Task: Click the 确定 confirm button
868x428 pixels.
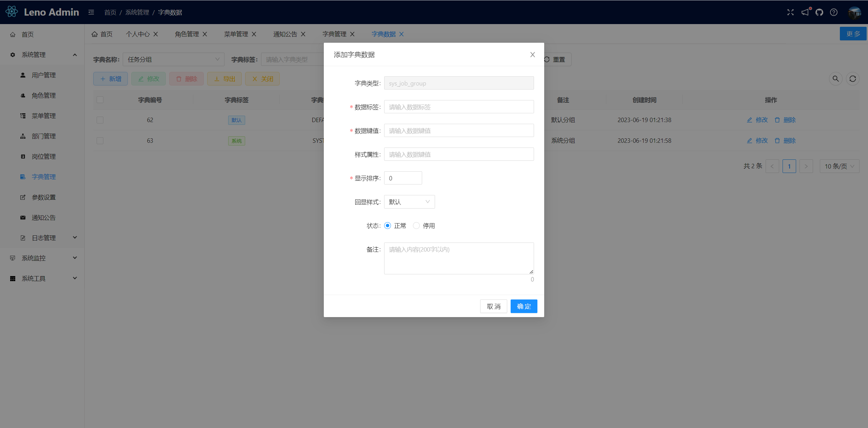Action: click(x=524, y=306)
